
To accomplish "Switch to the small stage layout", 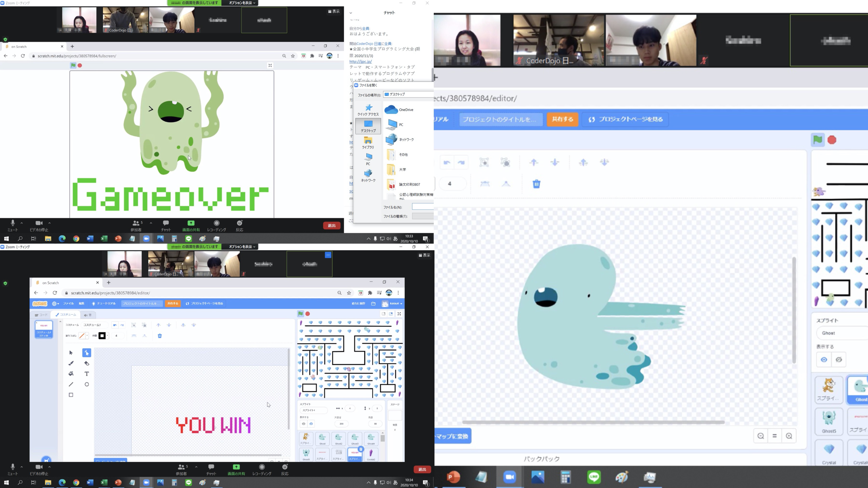I will click(x=383, y=314).
